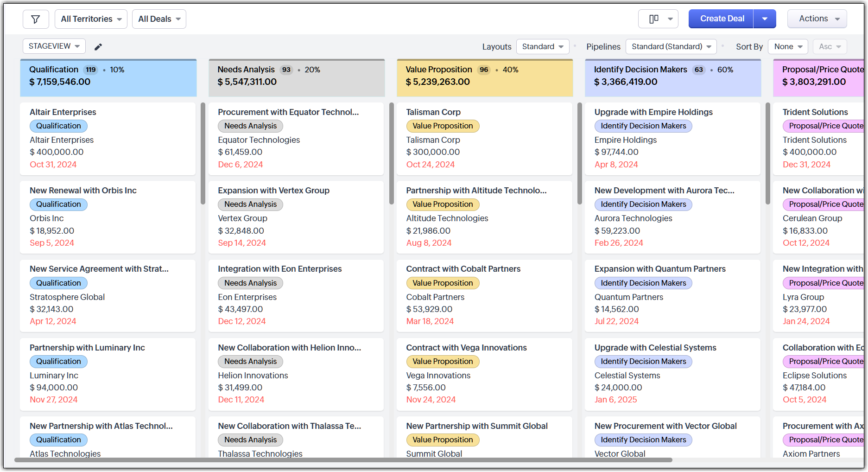868x472 pixels.
Task: Select the Value Proposition stage column header
Action: pyautogui.click(x=485, y=78)
